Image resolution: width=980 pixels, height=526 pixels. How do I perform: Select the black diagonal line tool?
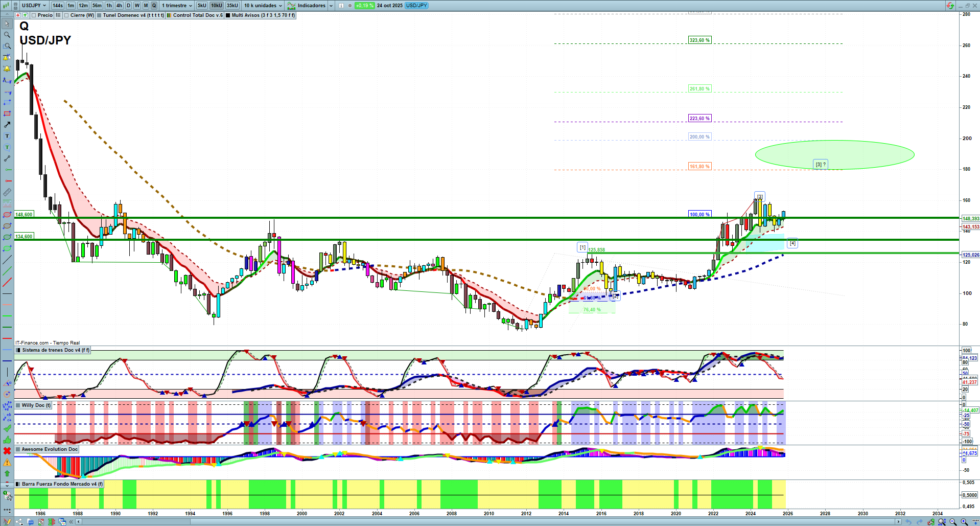tap(7, 260)
